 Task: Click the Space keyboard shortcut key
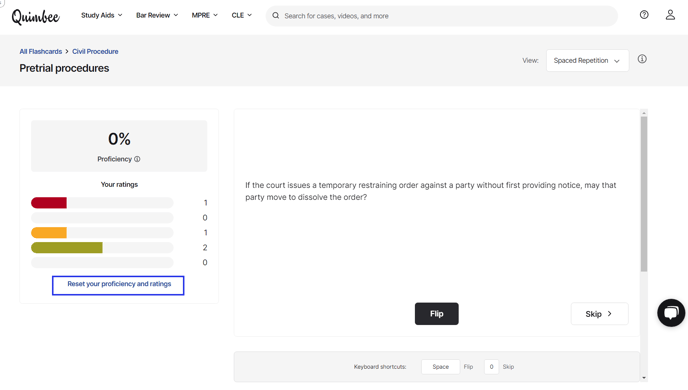(441, 367)
